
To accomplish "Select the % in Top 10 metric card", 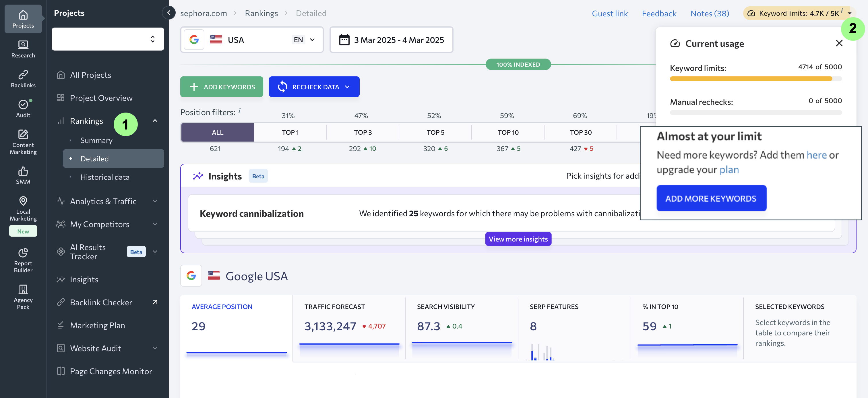I will pos(687,329).
